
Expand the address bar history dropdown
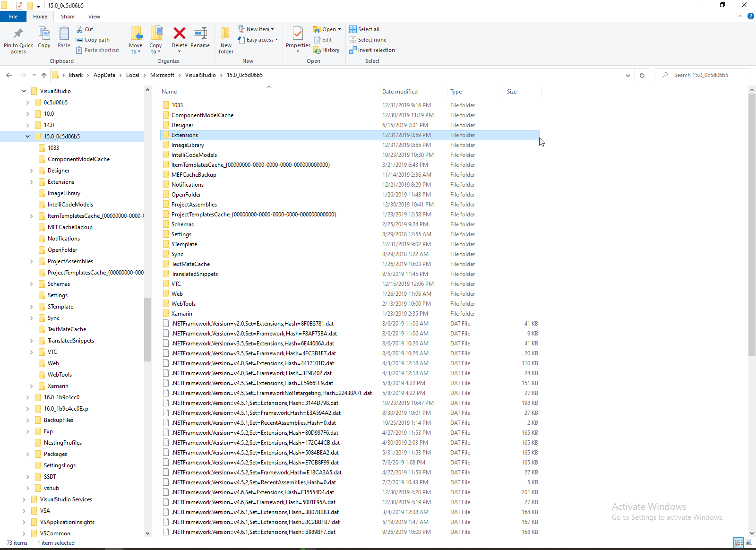(628, 75)
